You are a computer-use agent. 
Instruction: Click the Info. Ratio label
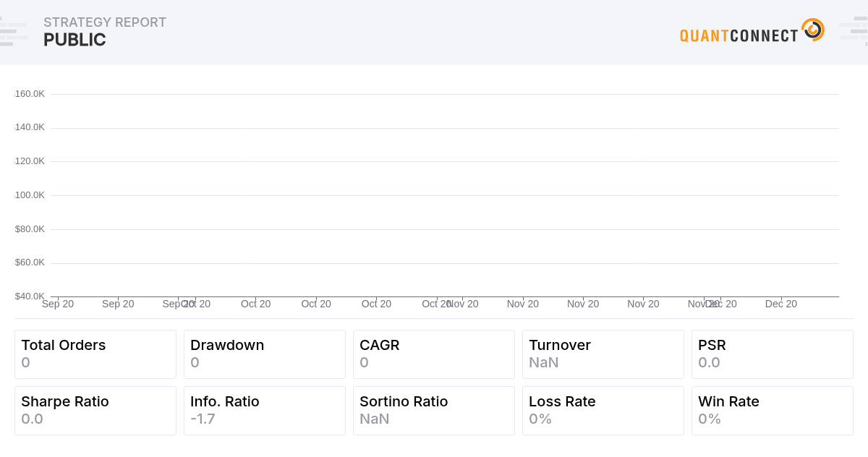coord(225,401)
